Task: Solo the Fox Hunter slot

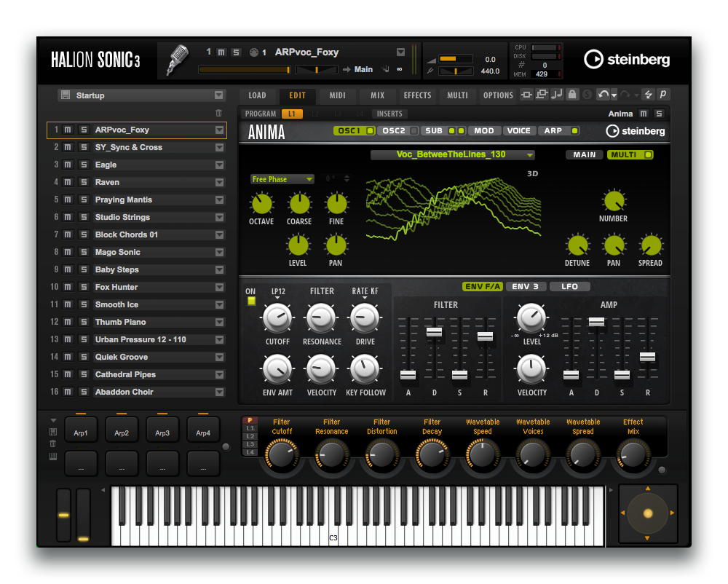Action: coord(84,288)
